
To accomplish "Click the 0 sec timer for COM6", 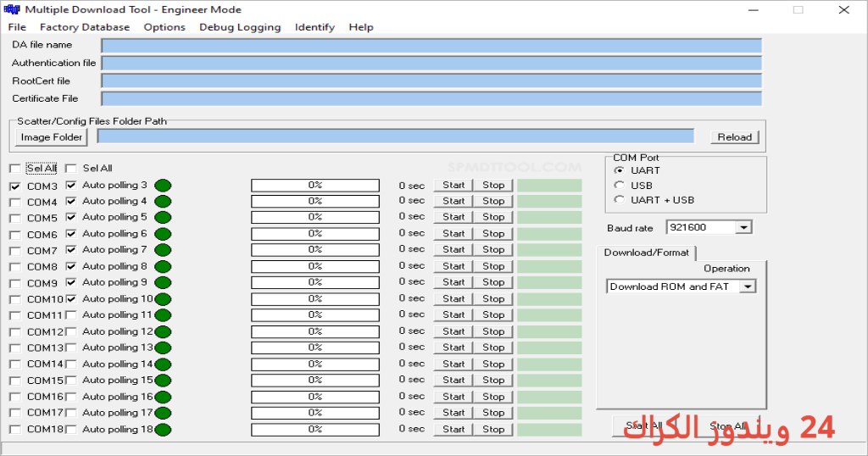I will (411, 233).
